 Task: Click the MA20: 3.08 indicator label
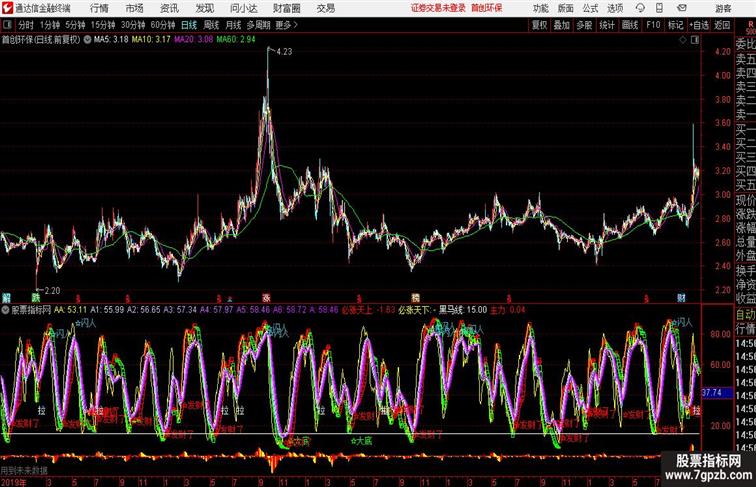pos(193,40)
